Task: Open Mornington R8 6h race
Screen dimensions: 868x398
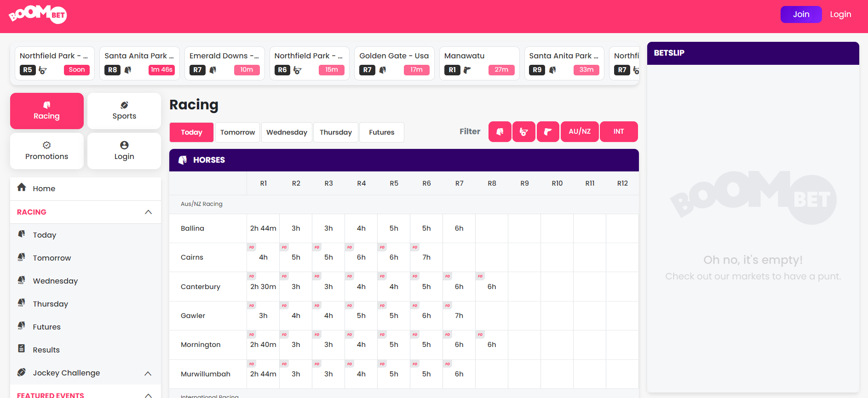Action: tap(492, 345)
